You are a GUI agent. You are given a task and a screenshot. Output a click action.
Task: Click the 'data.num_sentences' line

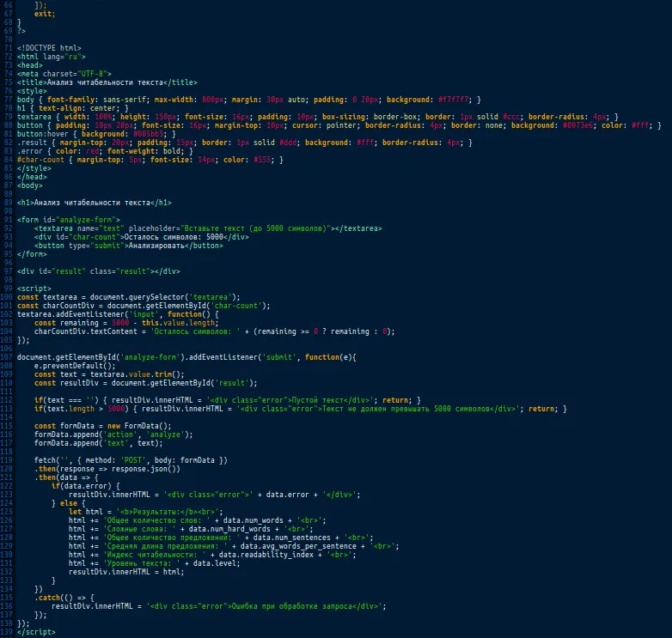[221, 538]
